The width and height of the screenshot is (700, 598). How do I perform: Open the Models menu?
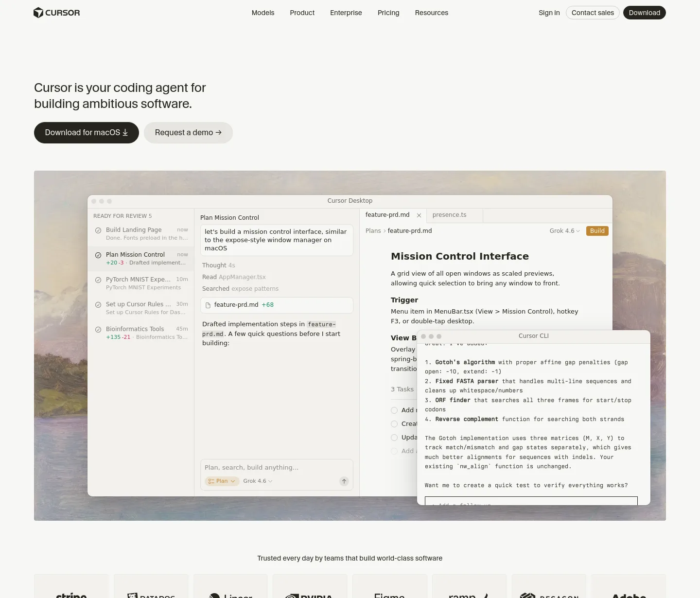tap(263, 13)
